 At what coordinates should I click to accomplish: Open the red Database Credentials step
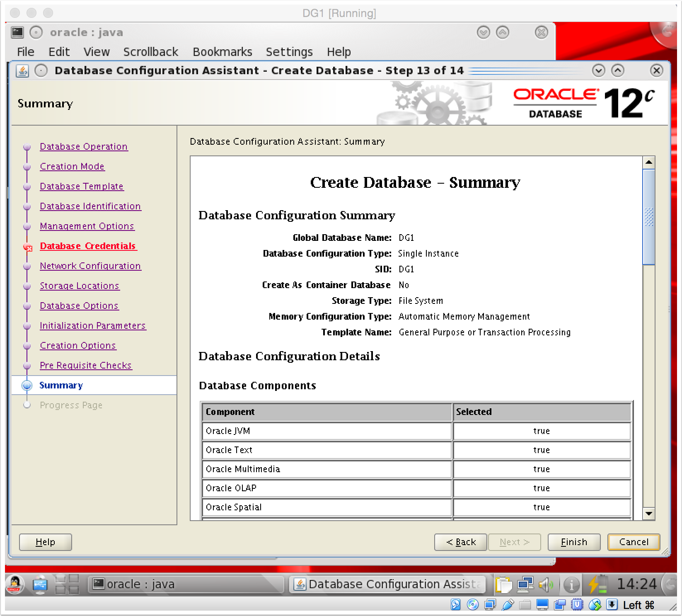88,246
